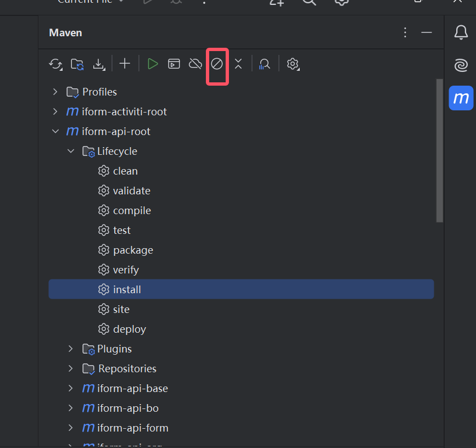Select the package lifecycle goal
Image resolution: width=476 pixels, height=448 pixels.
coord(133,250)
